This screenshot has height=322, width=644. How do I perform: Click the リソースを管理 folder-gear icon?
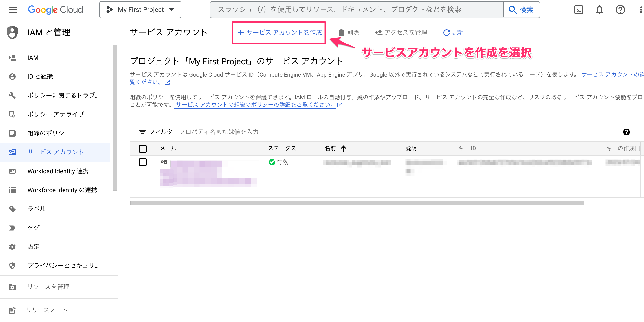[12, 287]
